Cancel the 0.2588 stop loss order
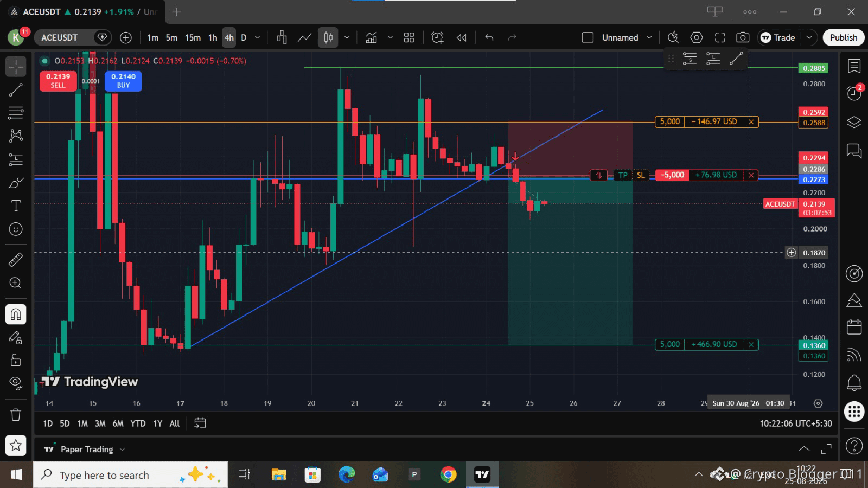Image resolution: width=868 pixels, height=488 pixels. coord(751,122)
